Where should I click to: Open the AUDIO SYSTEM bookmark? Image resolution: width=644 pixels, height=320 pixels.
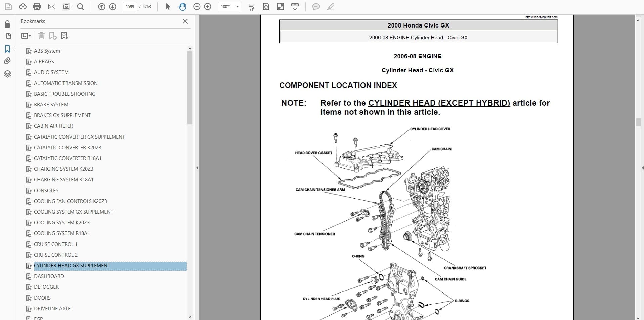(51, 72)
